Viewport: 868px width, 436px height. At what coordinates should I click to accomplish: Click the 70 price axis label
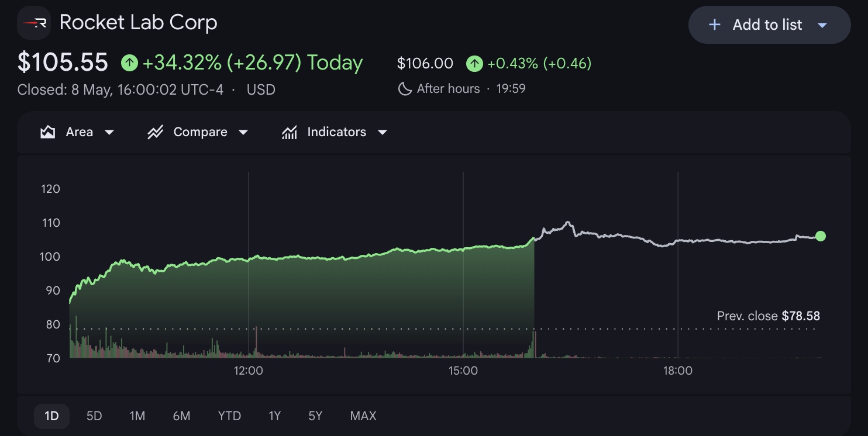pyautogui.click(x=53, y=358)
